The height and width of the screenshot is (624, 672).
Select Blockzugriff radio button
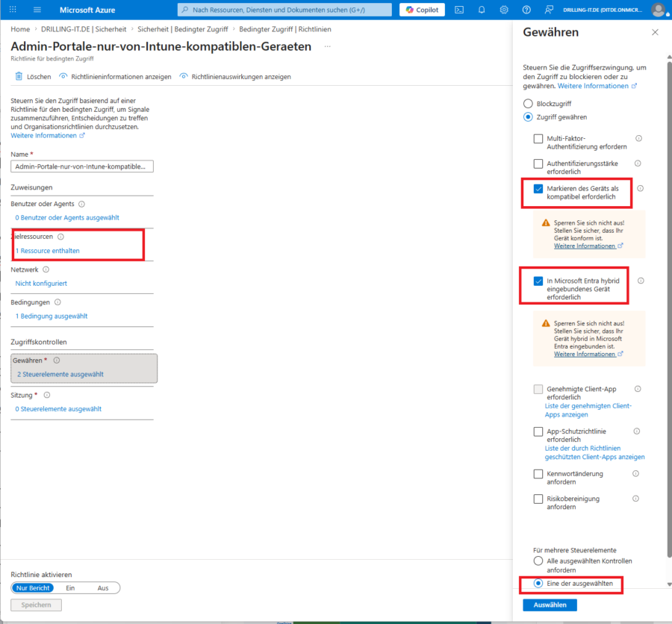point(528,104)
